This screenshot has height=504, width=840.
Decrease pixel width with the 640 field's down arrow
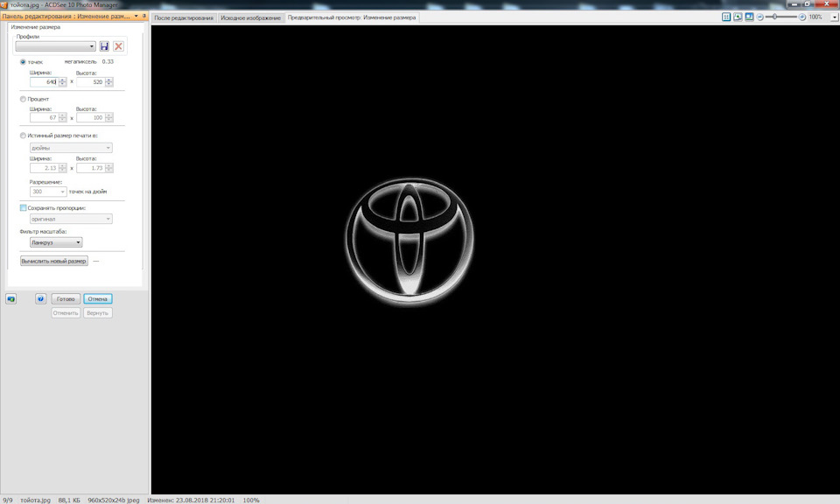coord(63,85)
